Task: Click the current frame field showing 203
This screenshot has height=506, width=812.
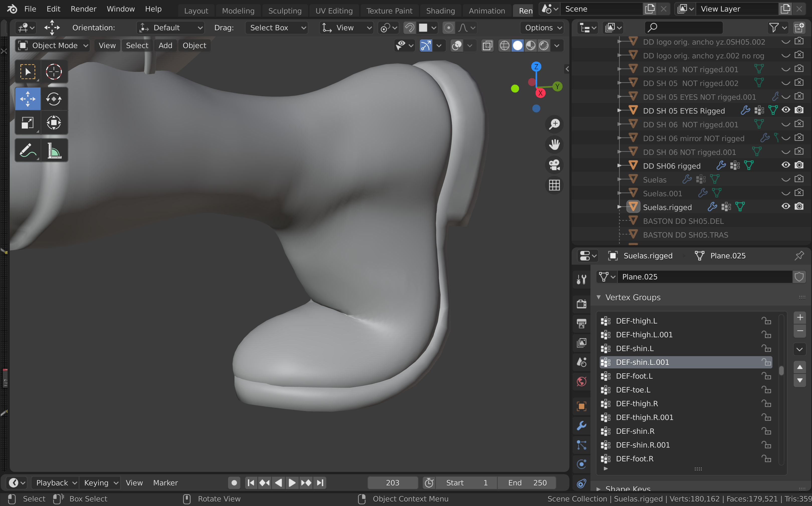Action: coord(392,483)
